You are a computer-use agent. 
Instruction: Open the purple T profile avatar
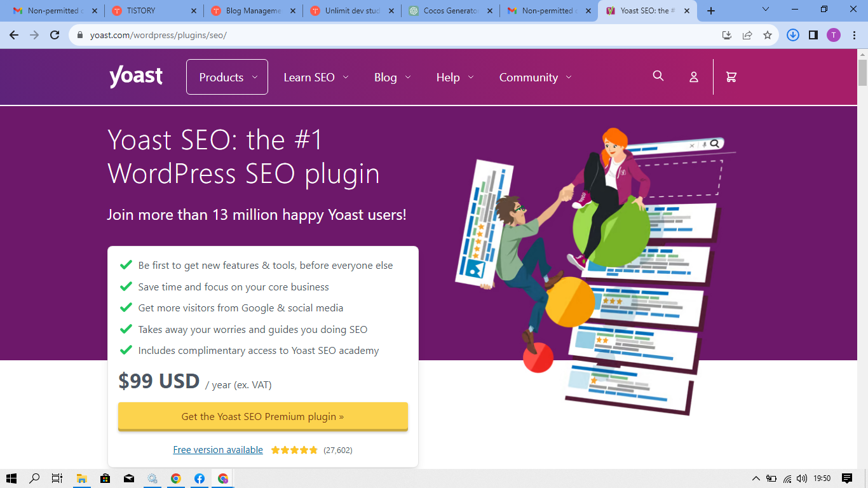pyautogui.click(x=834, y=35)
